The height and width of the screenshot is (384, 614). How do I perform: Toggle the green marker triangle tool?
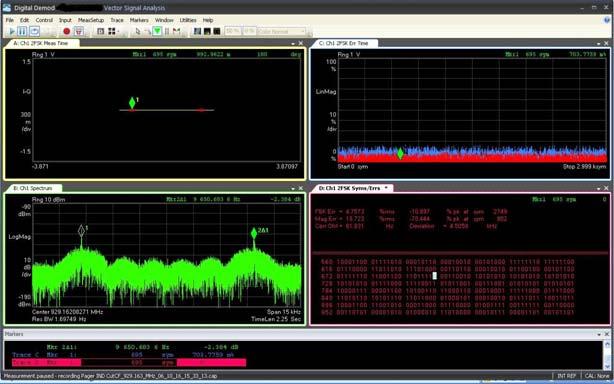coord(157,31)
